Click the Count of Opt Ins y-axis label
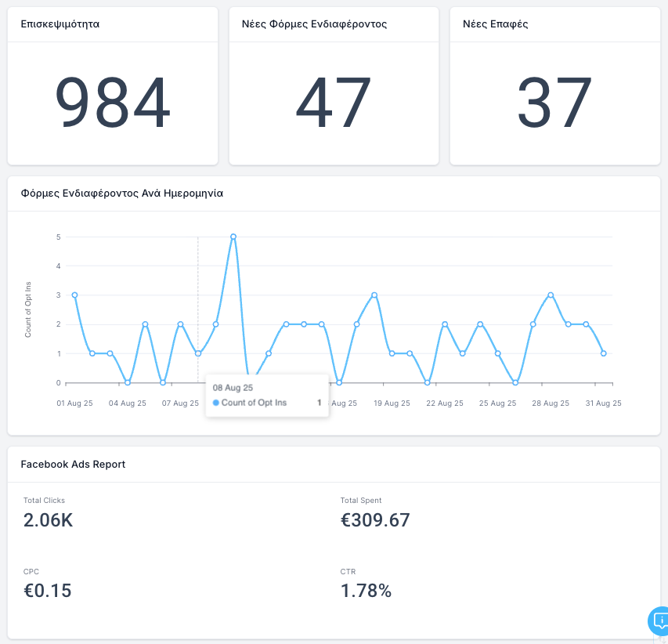The width and height of the screenshot is (668, 644). tap(28, 309)
